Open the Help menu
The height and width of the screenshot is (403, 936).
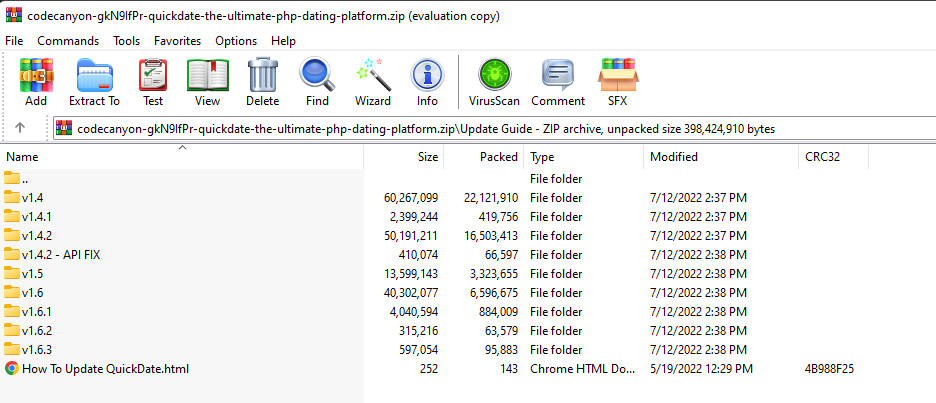[x=283, y=41]
